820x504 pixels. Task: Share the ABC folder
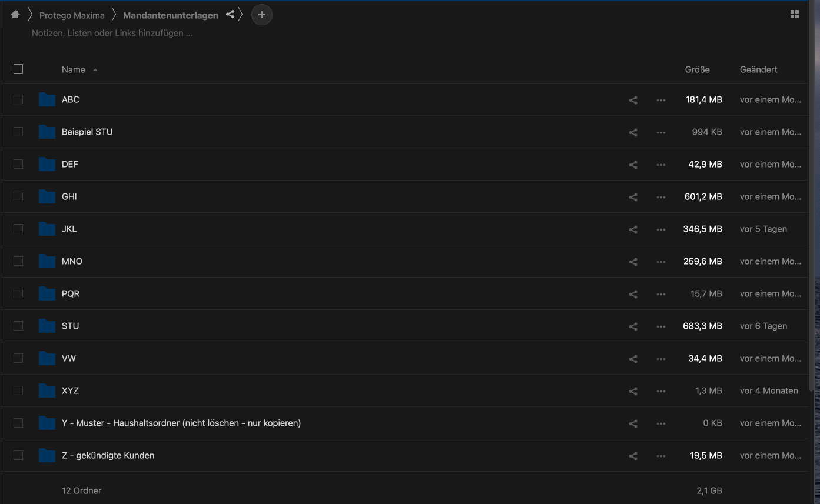coord(633,100)
